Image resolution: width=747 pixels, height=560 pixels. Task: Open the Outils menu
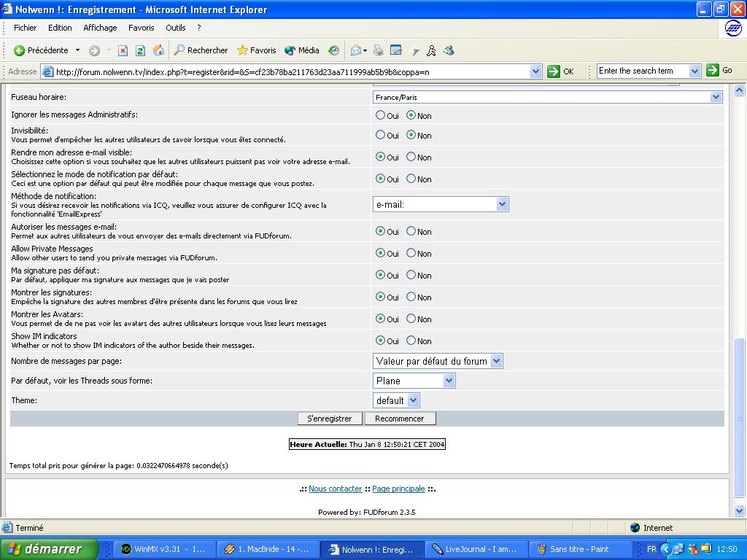pos(175,28)
